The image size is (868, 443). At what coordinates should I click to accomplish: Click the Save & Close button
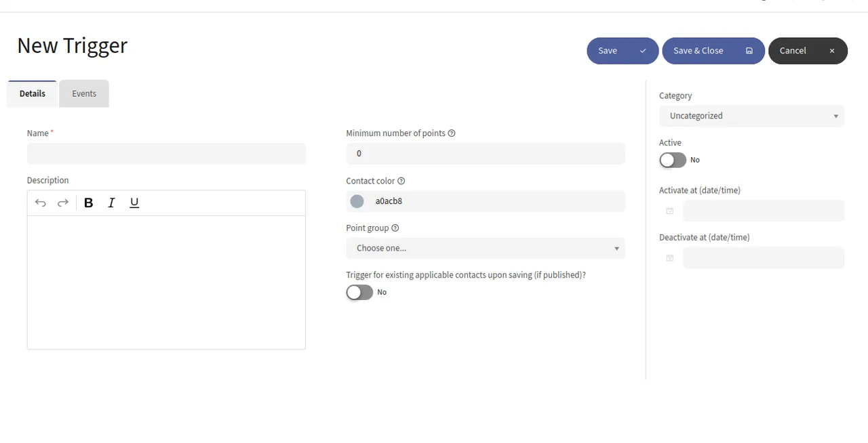[713, 51]
